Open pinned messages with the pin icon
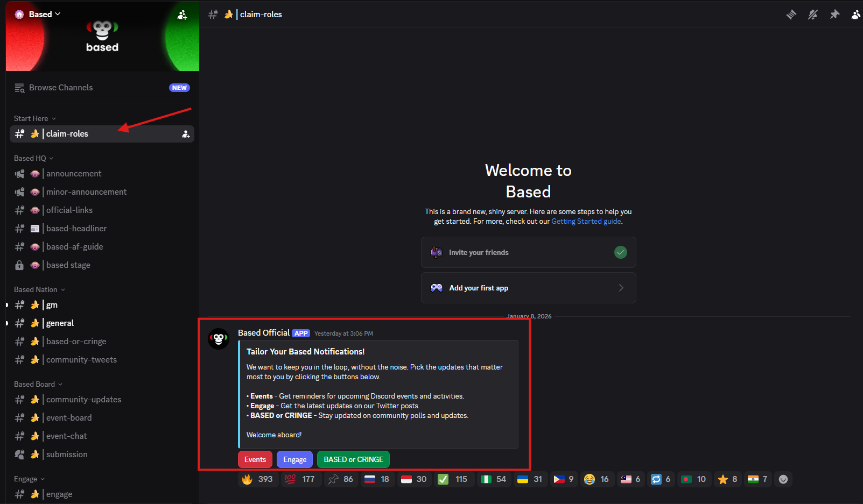The height and width of the screenshot is (504, 863). coord(834,15)
